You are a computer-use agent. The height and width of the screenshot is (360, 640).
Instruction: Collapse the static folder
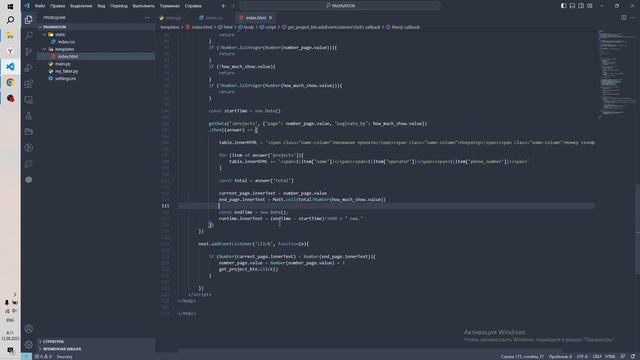96,34
